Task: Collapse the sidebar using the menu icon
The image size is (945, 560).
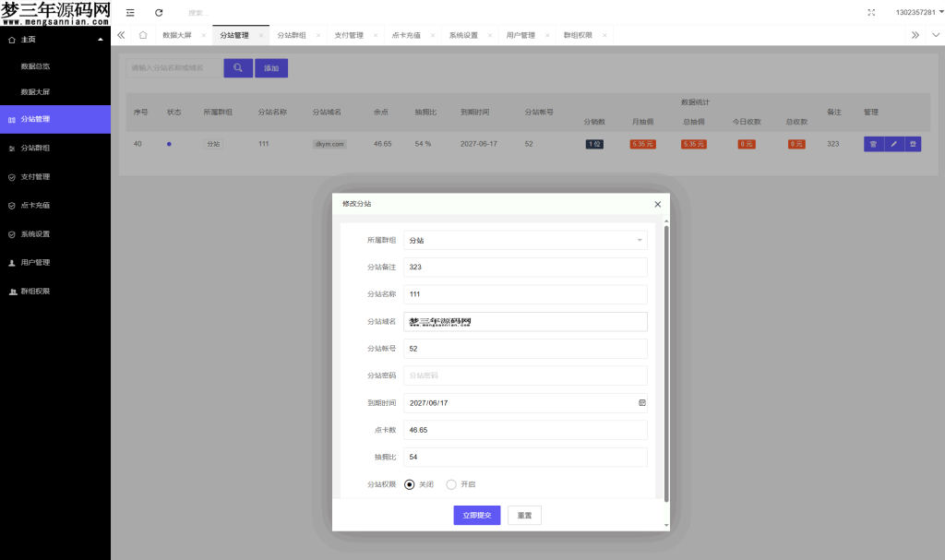Action: 128,13
